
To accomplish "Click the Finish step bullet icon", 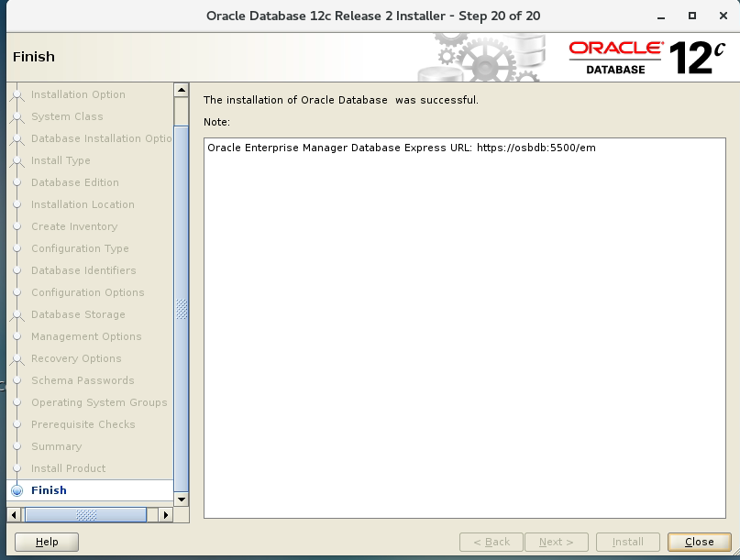I will point(17,490).
